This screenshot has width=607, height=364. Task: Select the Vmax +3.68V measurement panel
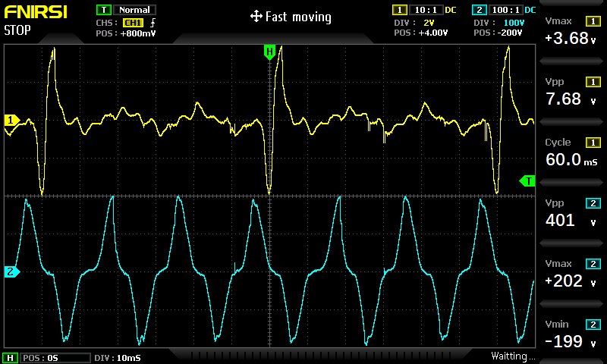(572, 30)
